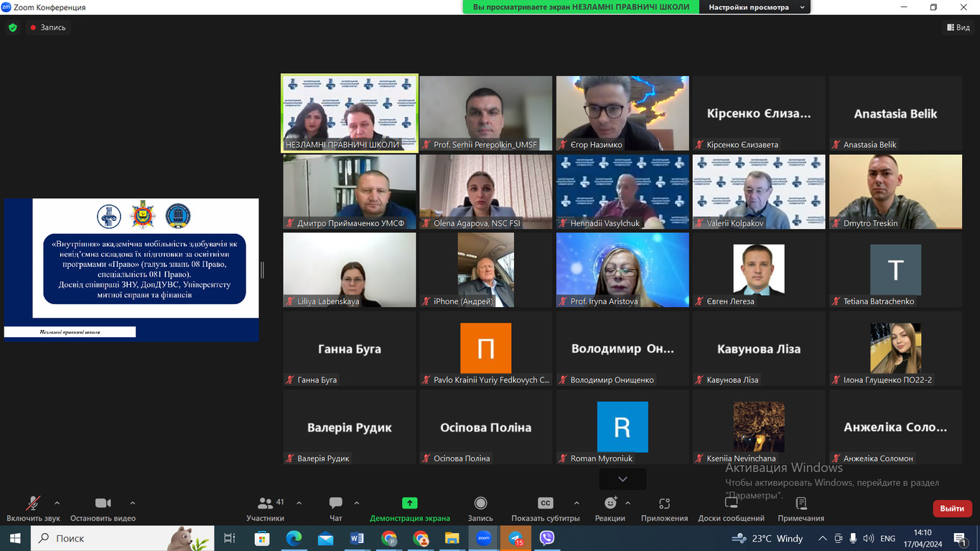The width and height of the screenshot is (980, 551).
Task: Open the weather widget showing 23°C Windy
Action: (767, 538)
